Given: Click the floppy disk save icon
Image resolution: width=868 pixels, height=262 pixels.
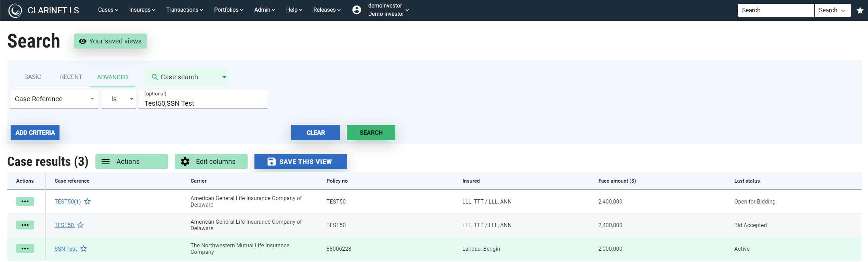Looking at the screenshot, I should (271, 162).
